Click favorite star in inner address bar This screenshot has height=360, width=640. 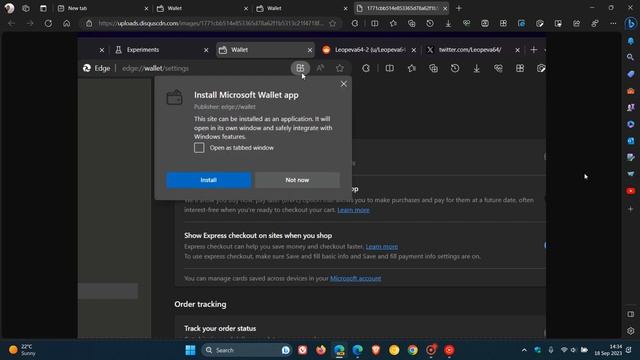coord(340,68)
